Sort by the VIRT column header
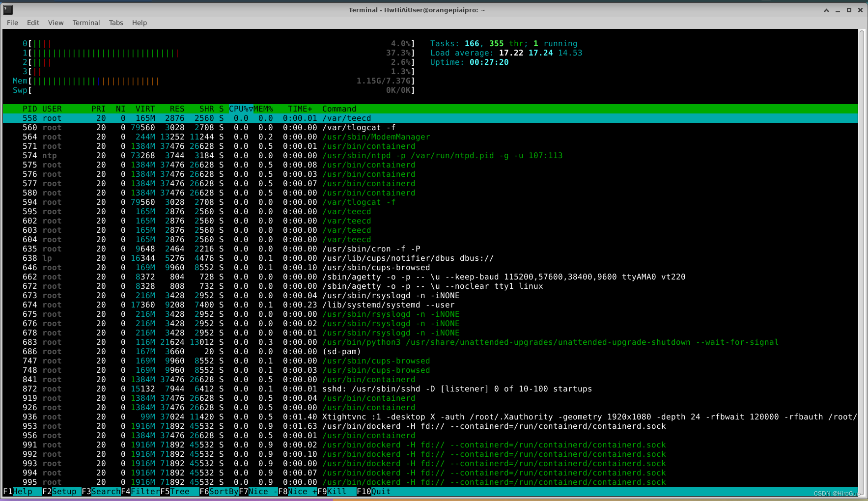 (x=145, y=109)
